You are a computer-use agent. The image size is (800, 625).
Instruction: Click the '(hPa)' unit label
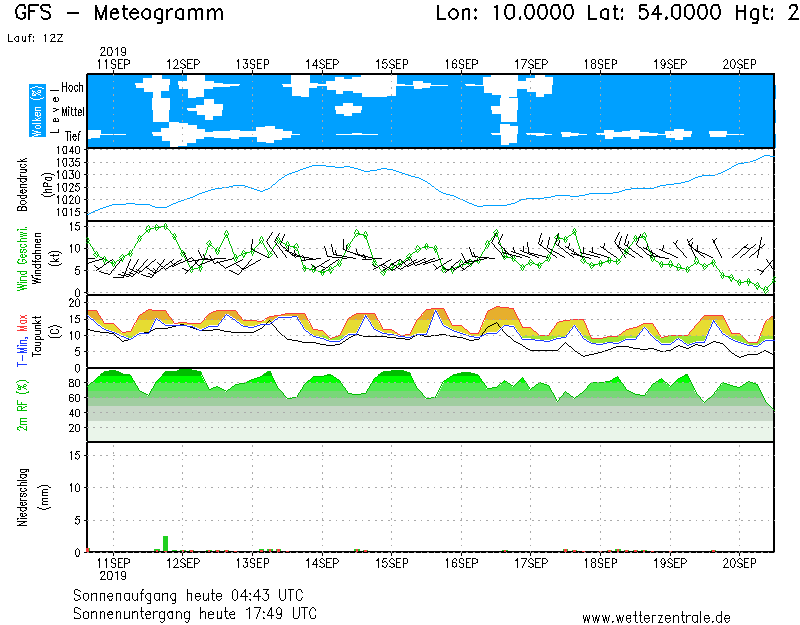click(48, 185)
